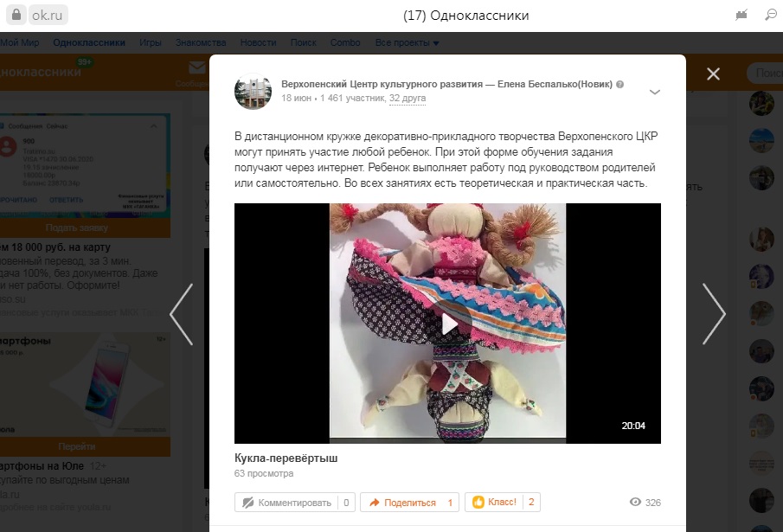The image size is (783, 532).
Task: Open the Мой Мир portal link
Action: click(20, 43)
